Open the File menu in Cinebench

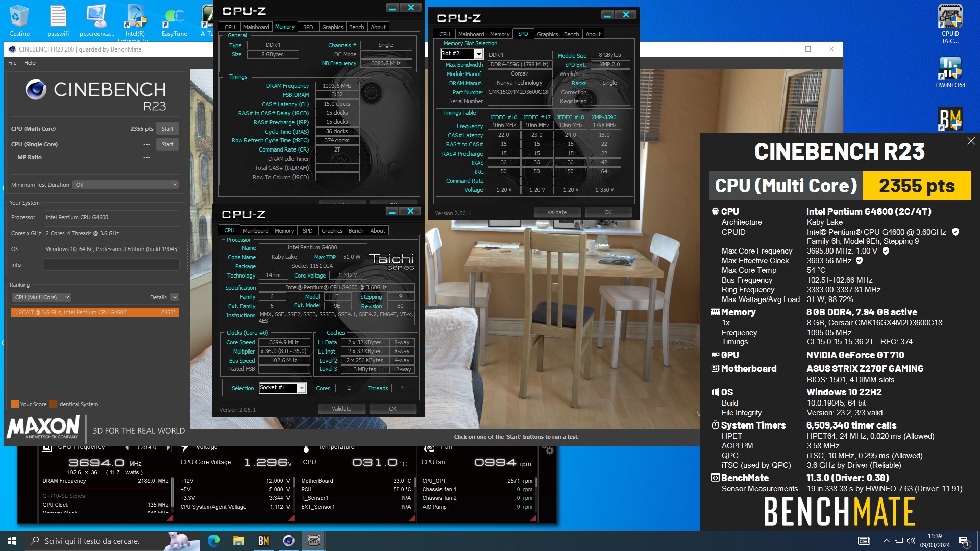click(x=13, y=63)
